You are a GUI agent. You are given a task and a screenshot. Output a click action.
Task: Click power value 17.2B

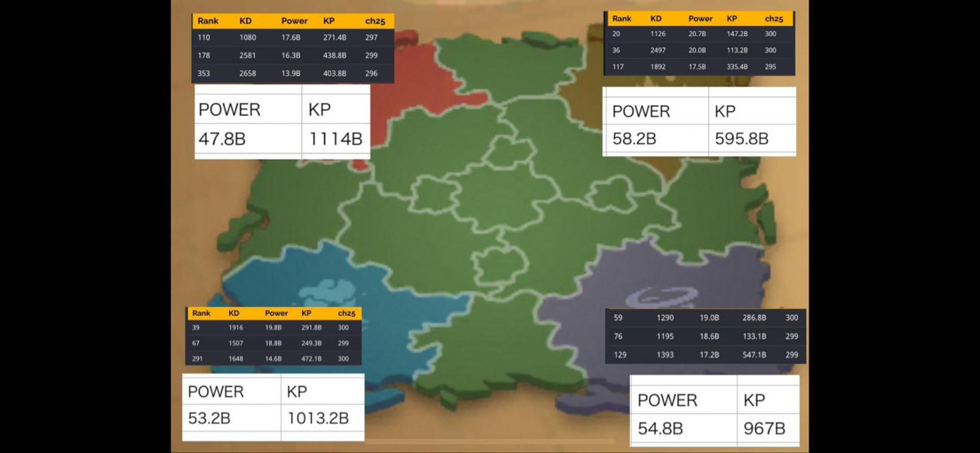point(709,355)
